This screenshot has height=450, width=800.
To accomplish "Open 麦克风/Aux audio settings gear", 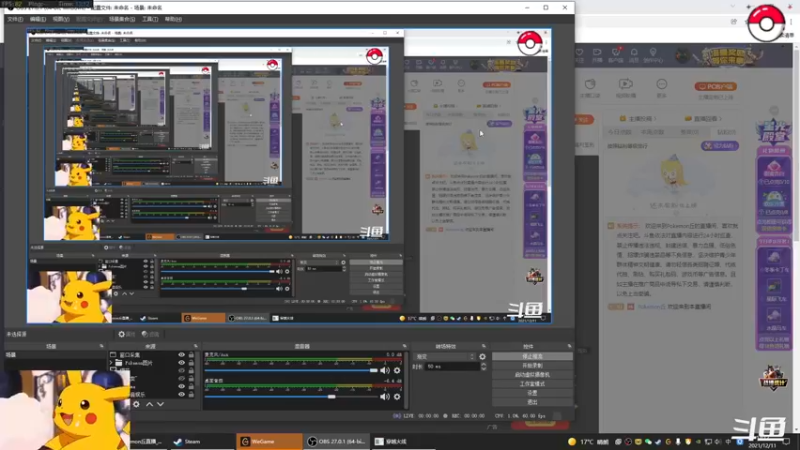I will (397, 370).
